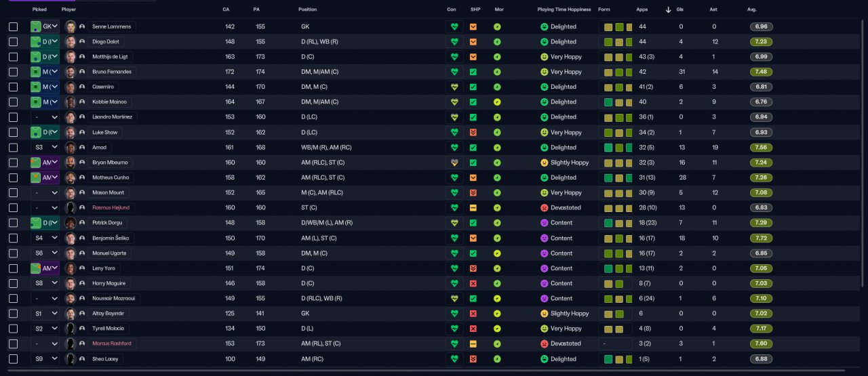The height and width of the screenshot is (376, 868).
Task: Select the checkbox beside Amad
Action: [x=13, y=148]
